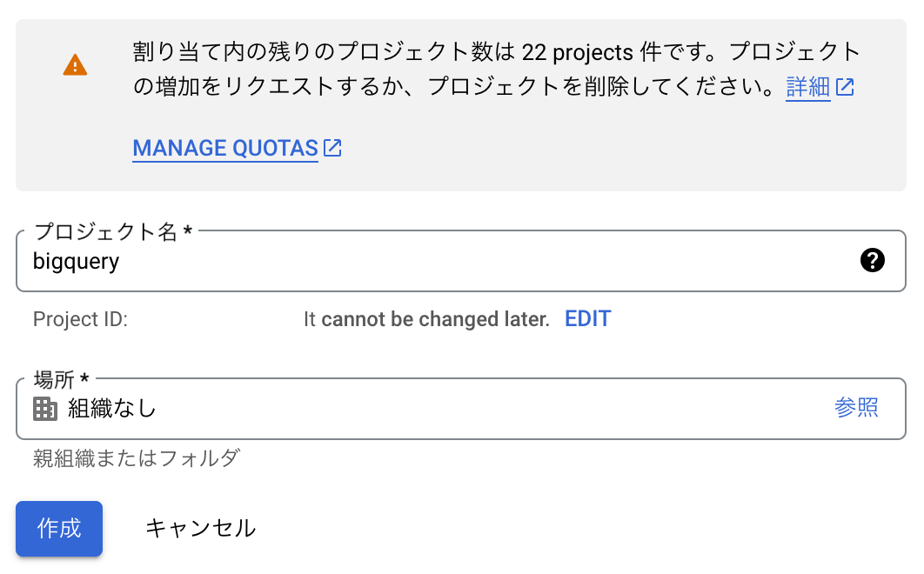
Task: Open help via the question mark icon
Action: click(x=874, y=260)
